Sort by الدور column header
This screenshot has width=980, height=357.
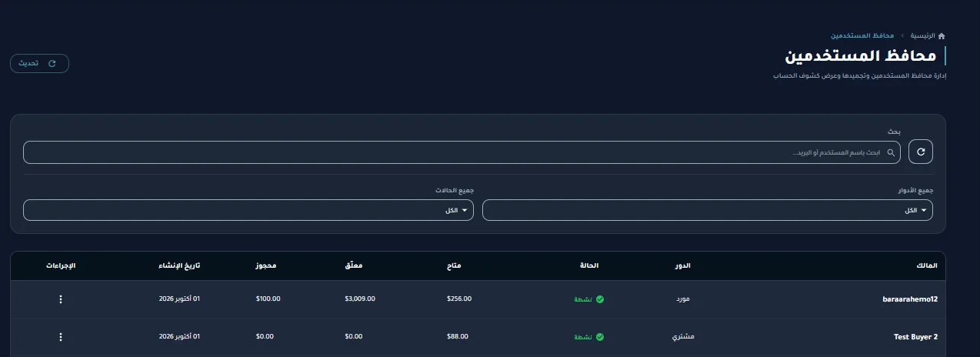point(683,265)
